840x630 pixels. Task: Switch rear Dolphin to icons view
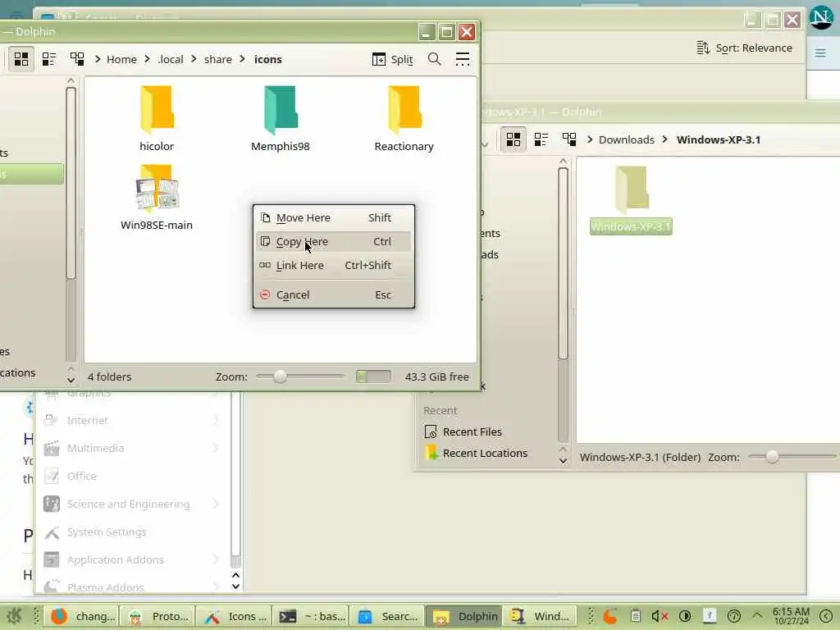tap(514, 139)
